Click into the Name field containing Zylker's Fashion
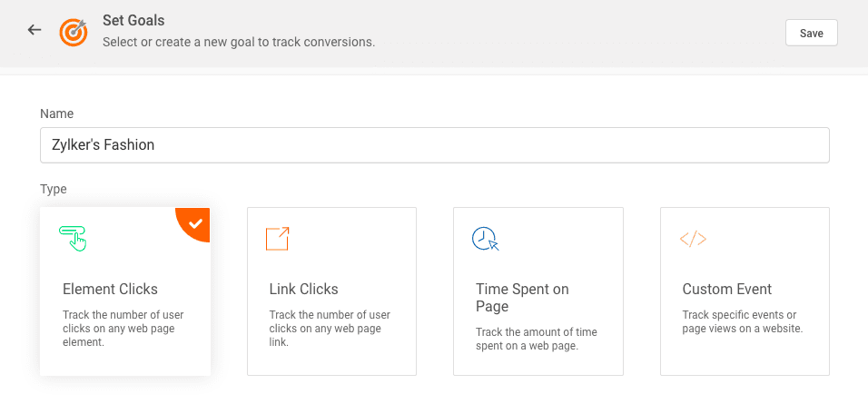 [x=434, y=145]
